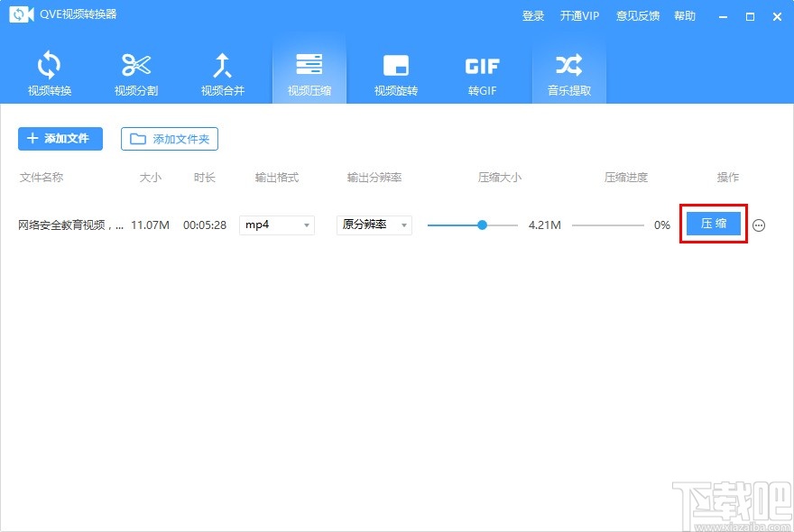Viewport: 794px width, 532px height.
Task: Click the QVE视频转换器 app logo
Action: pos(22,14)
